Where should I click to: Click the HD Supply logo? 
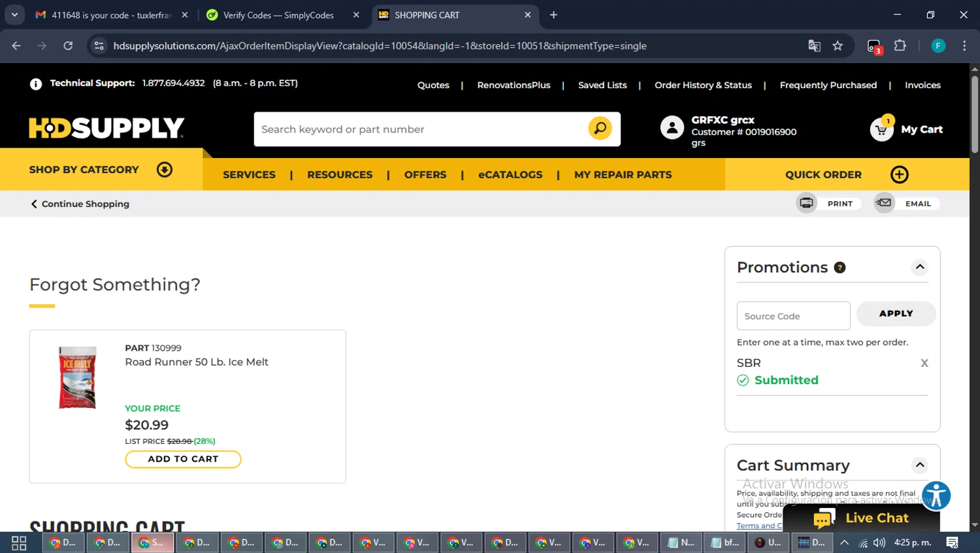[106, 128]
